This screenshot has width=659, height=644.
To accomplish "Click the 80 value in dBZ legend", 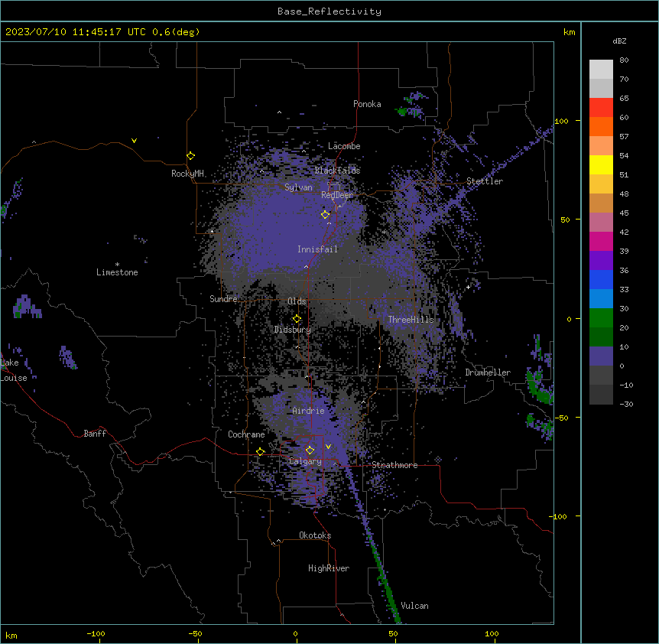I will point(624,60).
